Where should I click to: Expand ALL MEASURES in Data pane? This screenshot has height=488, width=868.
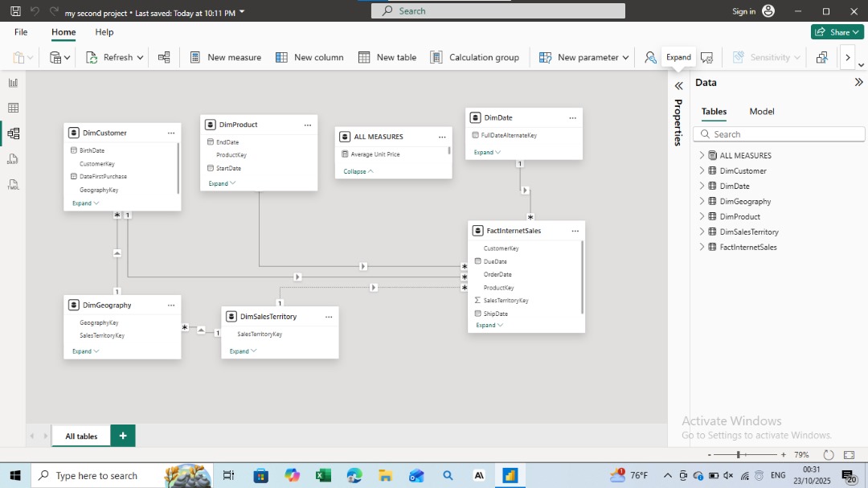(702, 156)
